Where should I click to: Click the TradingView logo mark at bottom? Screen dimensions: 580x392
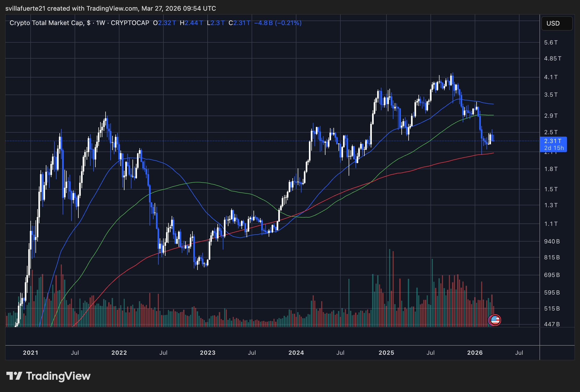click(14, 376)
